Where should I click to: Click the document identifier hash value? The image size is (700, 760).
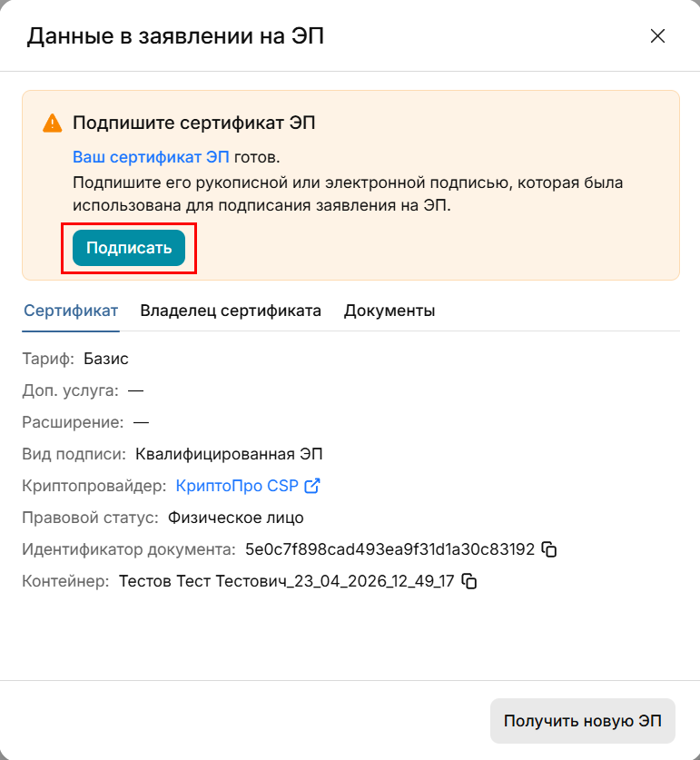click(x=389, y=549)
